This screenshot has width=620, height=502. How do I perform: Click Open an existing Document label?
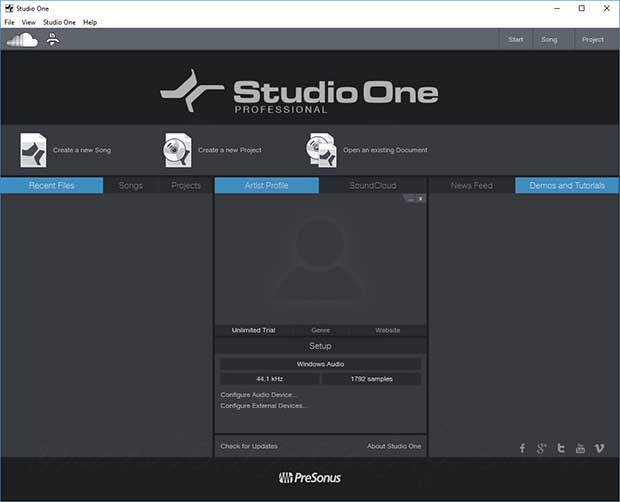click(385, 150)
